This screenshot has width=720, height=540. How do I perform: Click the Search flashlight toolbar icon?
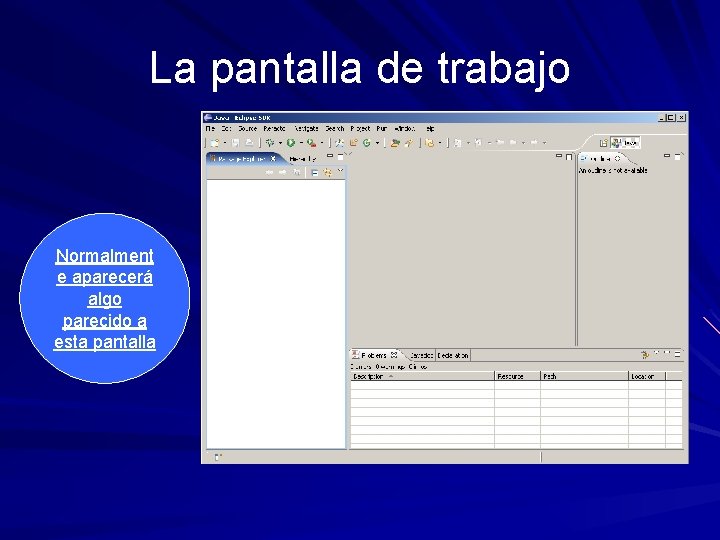pos(409,143)
